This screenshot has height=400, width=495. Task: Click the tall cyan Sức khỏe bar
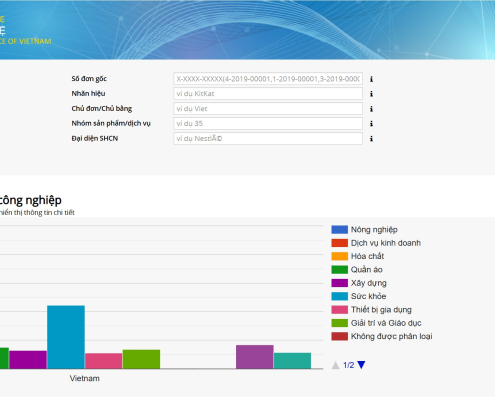tap(66, 337)
